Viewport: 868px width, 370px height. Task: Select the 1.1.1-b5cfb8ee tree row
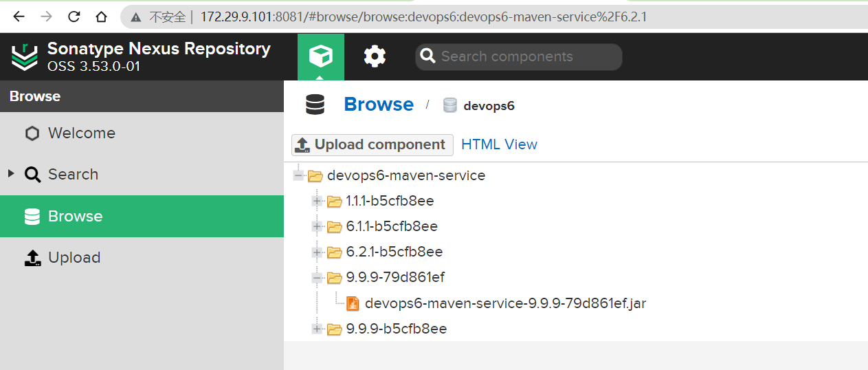pyautogui.click(x=390, y=201)
